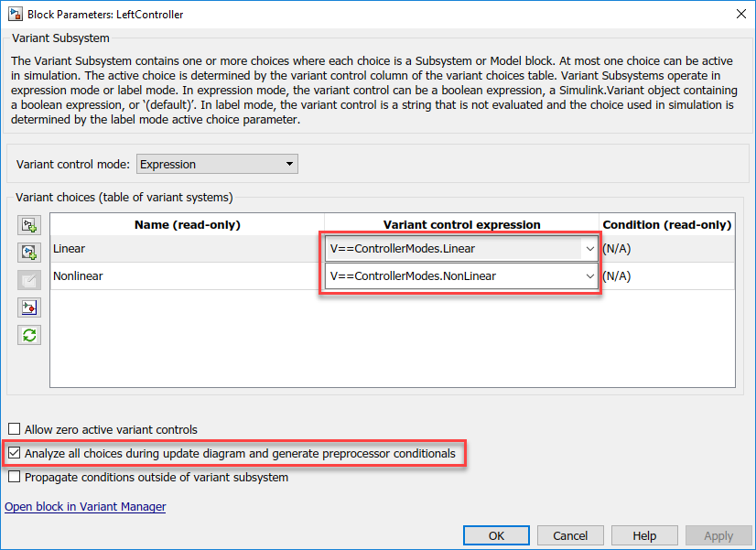The image size is (756, 550).
Task: Click the Help button
Action: 644,535
